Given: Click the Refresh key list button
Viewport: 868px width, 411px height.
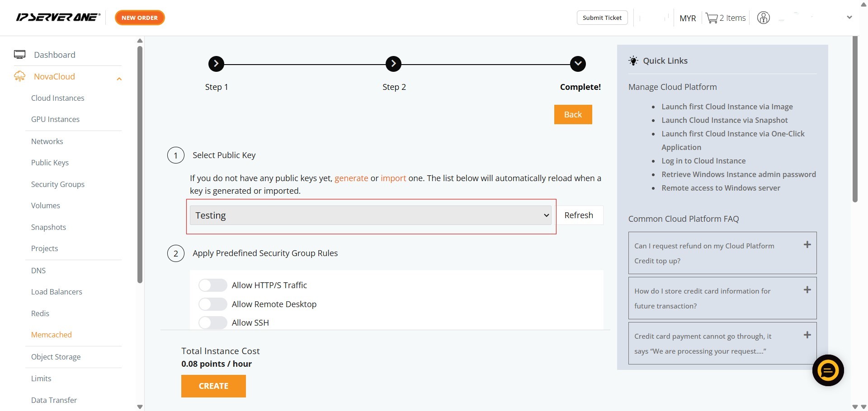Looking at the screenshot, I should 579,215.
